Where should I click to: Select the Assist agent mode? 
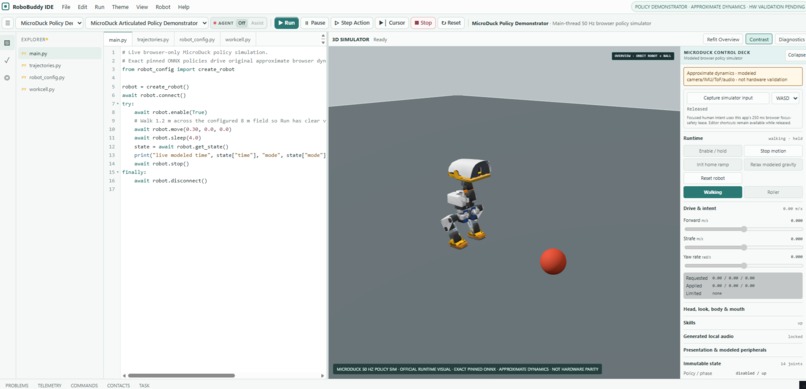click(258, 23)
